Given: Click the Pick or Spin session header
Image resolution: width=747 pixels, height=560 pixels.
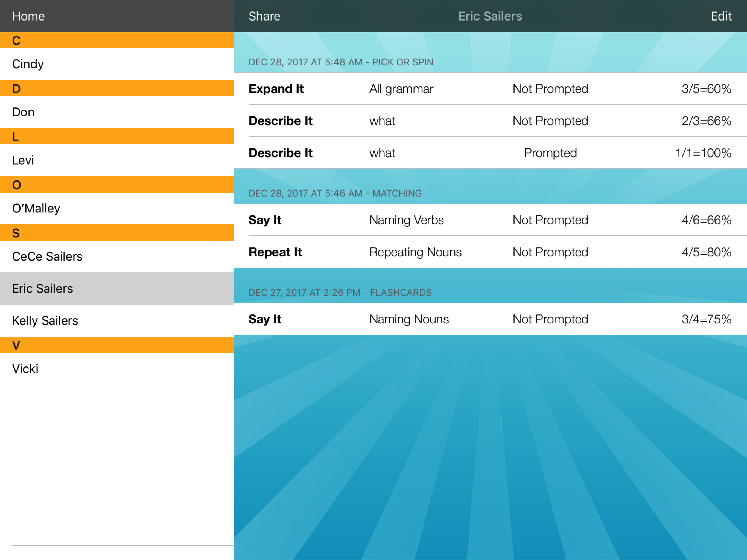Looking at the screenshot, I should (341, 62).
